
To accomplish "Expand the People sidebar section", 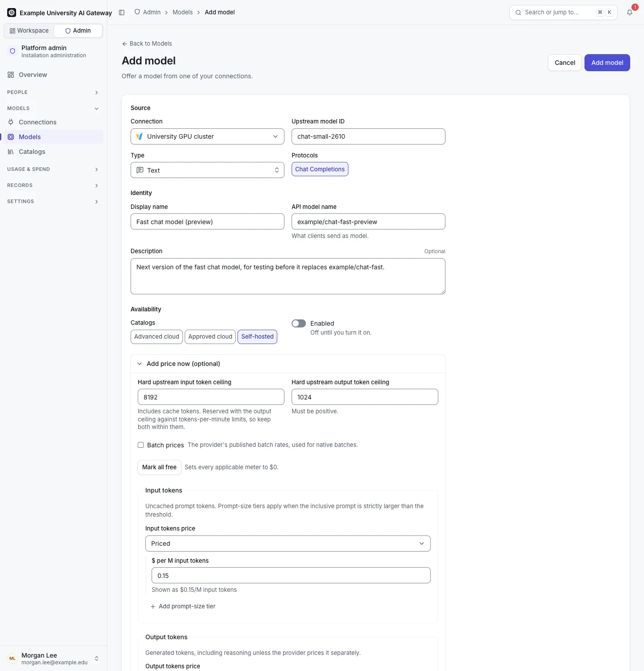I will click(x=53, y=92).
